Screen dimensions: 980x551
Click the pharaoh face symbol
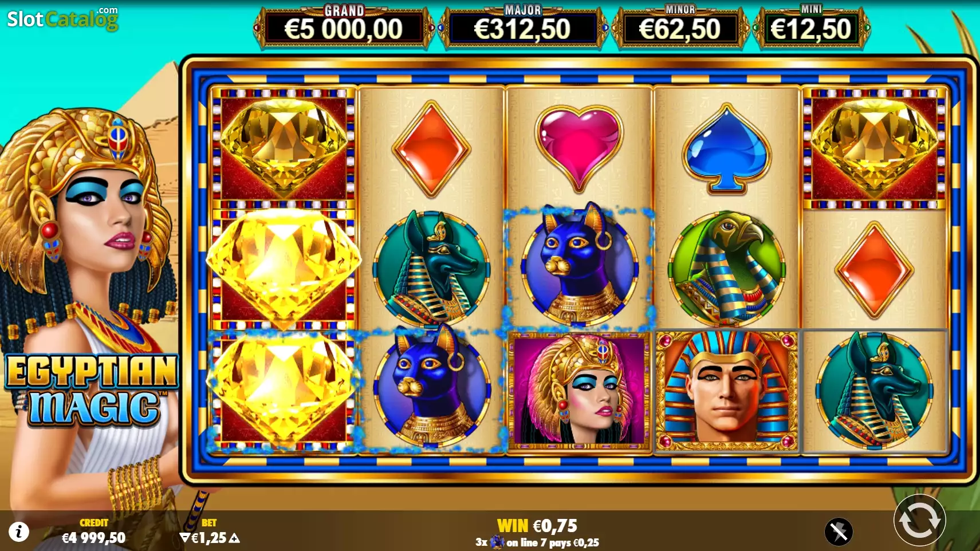click(x=726, y=391)
